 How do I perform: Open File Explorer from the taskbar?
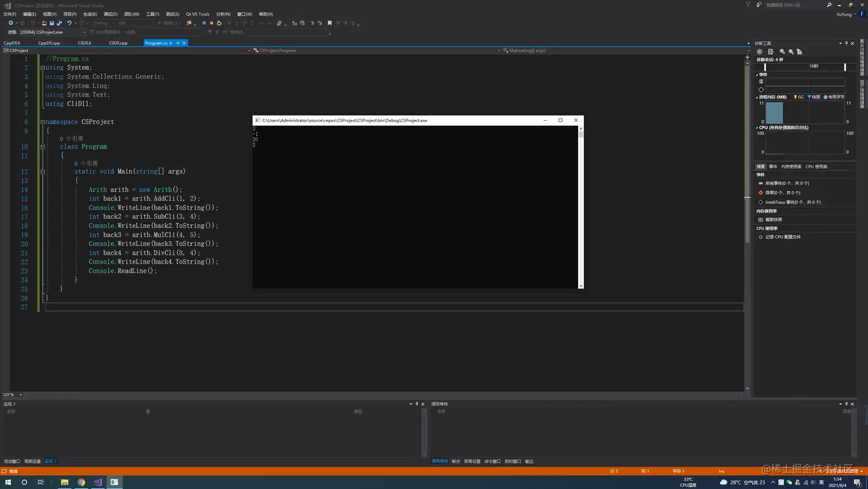click(x=64, y=482)
